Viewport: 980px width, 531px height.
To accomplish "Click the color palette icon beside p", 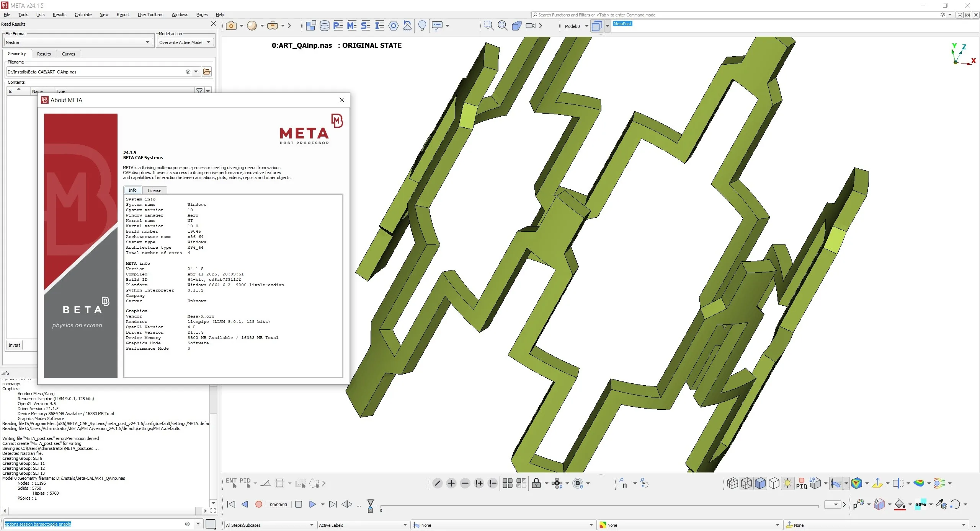I will click(859, 504).
